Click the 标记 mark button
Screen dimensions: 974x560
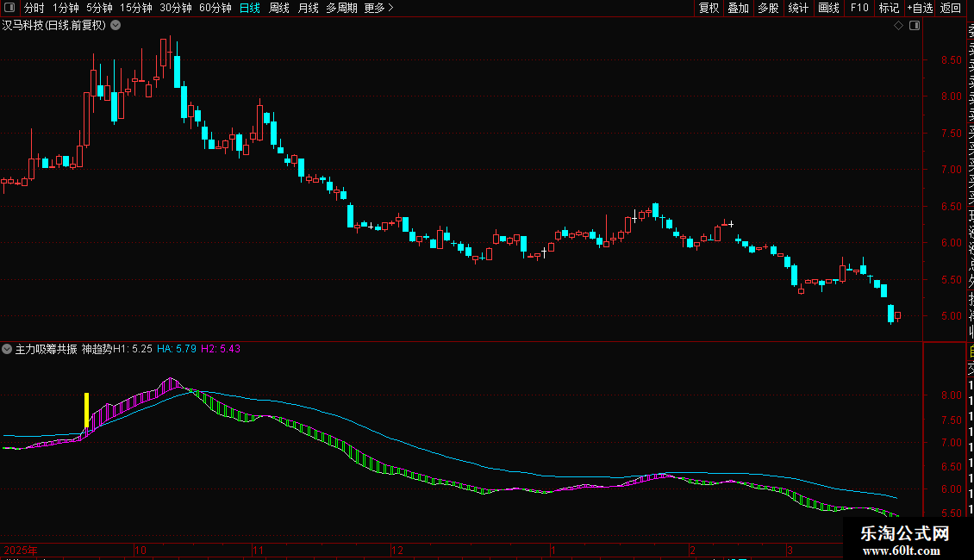pyautogui.click(x=889, y=8)
